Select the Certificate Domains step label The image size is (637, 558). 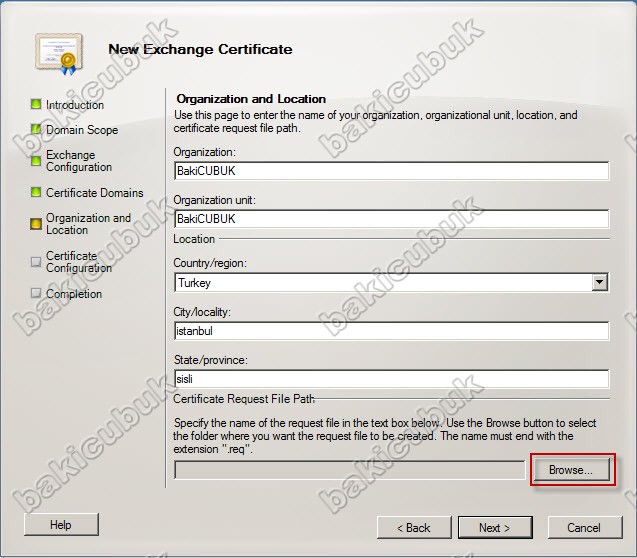point(94,192)
